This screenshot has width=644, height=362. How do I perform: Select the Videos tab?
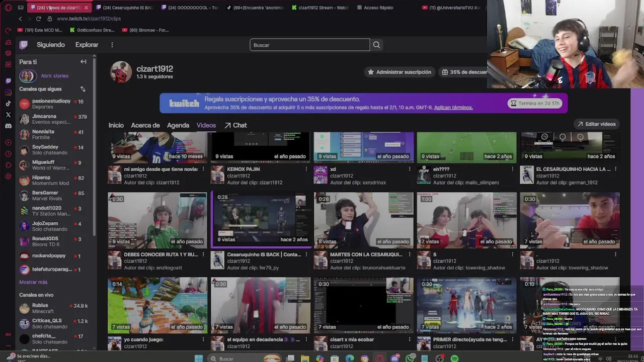[206, 125]
